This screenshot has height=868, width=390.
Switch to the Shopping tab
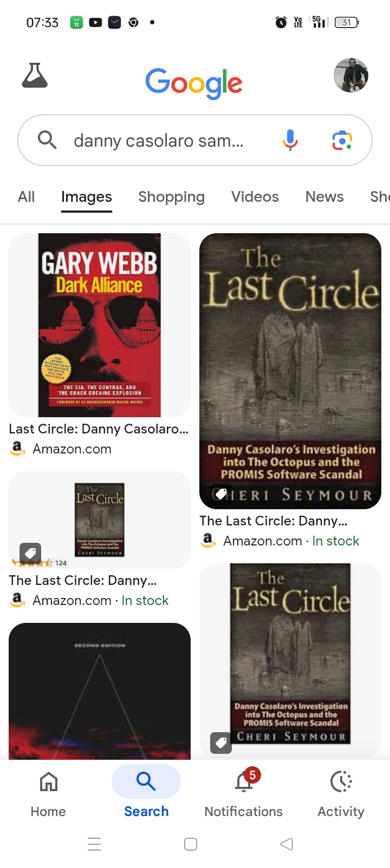[x=172, y=197]
